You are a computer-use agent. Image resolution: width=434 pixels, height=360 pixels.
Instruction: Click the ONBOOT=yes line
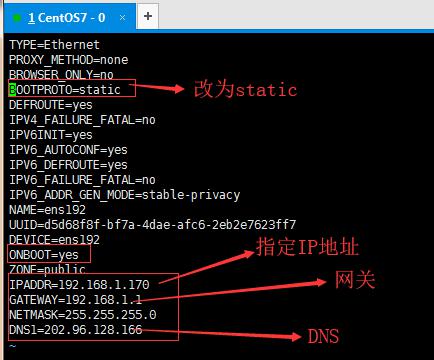(44, 255)
